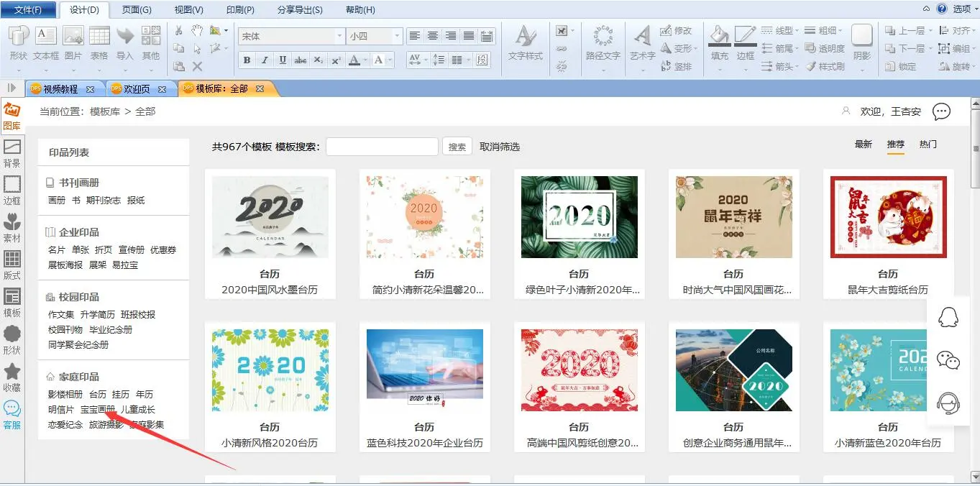This screenshot has width=980, height=486.
Task: Expand the 宋体 font family dropdown
Action: coord(339,36)
